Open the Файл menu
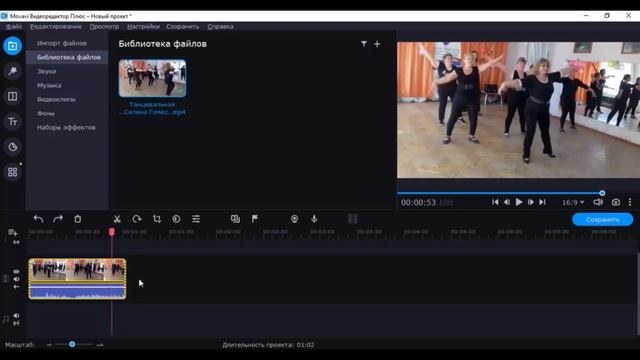Viewport: 640px width, 360px height. 14,27
